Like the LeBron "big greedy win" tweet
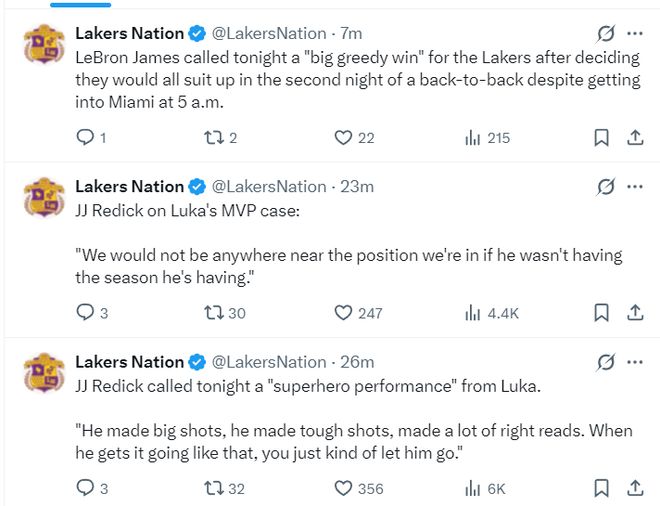The image size is (660, 506). 344,138
